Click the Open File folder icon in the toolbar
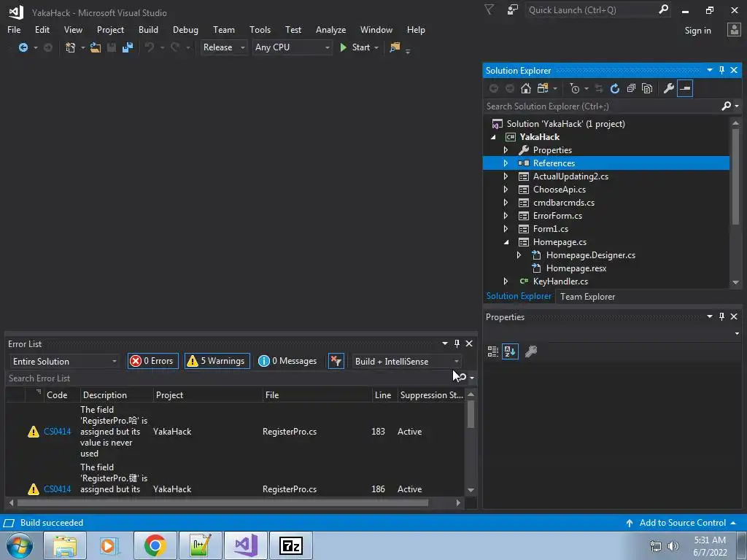Viewport: 747px width, 560px height. [x=96, y=47]
